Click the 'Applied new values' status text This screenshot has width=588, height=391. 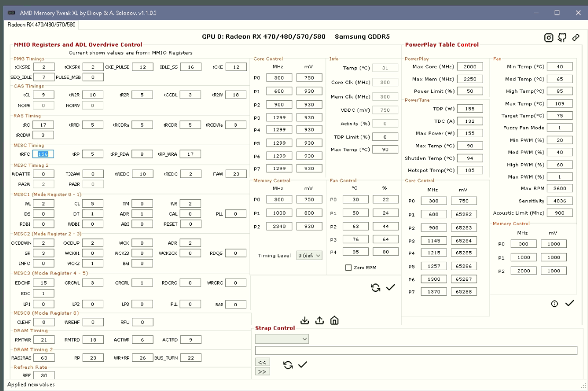[x=31, y=385]
